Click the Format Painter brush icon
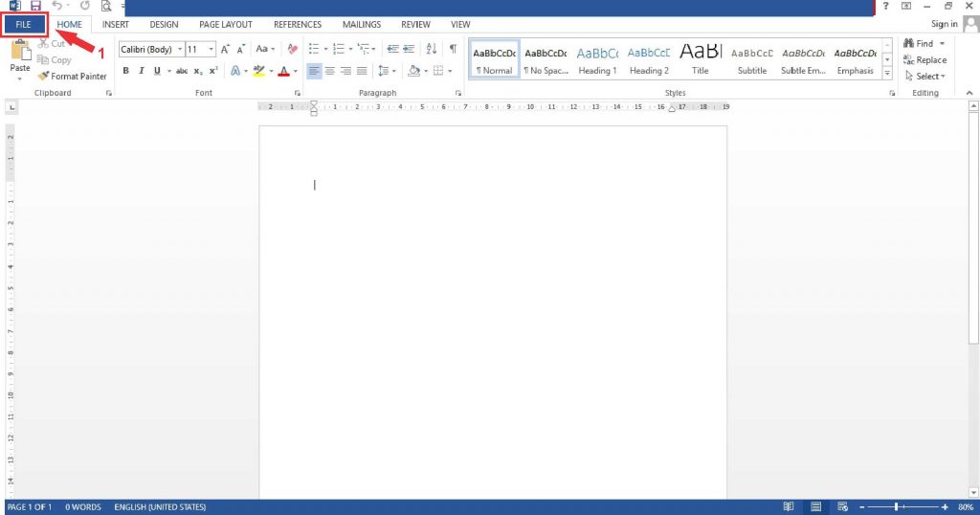Screen dimensions: 980x515 pyautogui.click(x=43, y=76)
